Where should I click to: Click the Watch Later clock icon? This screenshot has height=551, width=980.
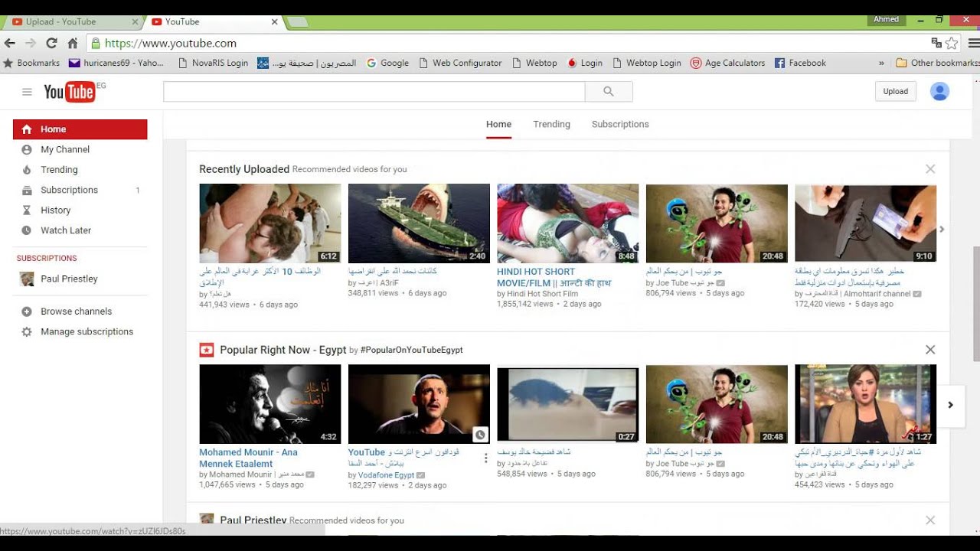pos(27,230)
